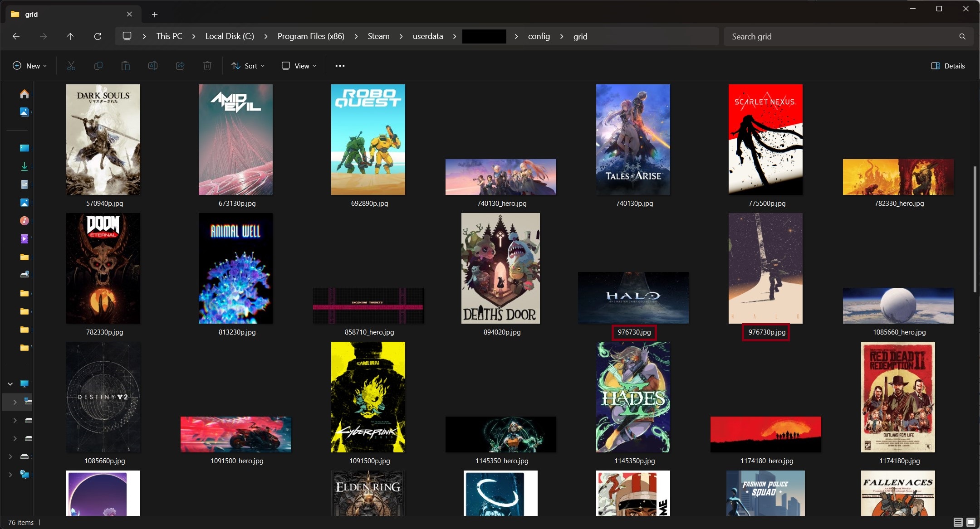Image resolution: width=980 pixels, height=529 pixels.
Task: Open the New dropdown menu
Action: [x=29, y=66]
